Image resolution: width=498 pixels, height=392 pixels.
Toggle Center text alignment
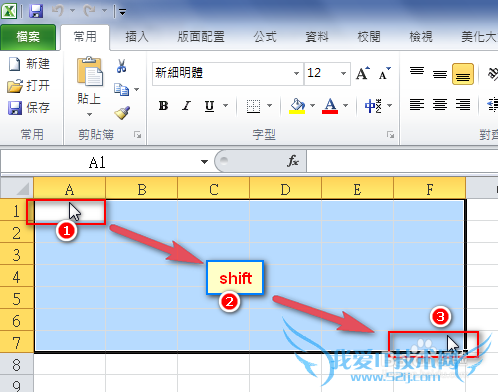pyautogui.click(x=440, y=105)
